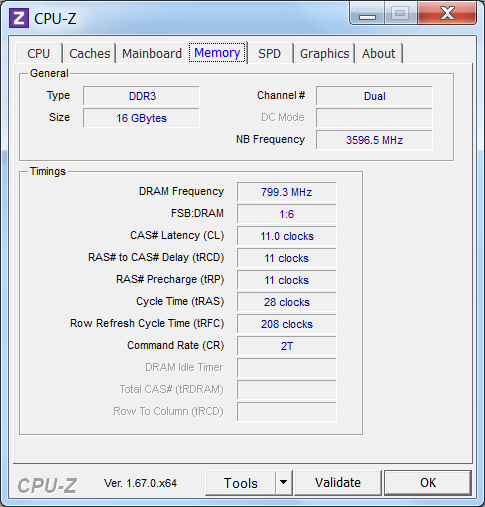
Task: Open the About tab
Action: 378,53
